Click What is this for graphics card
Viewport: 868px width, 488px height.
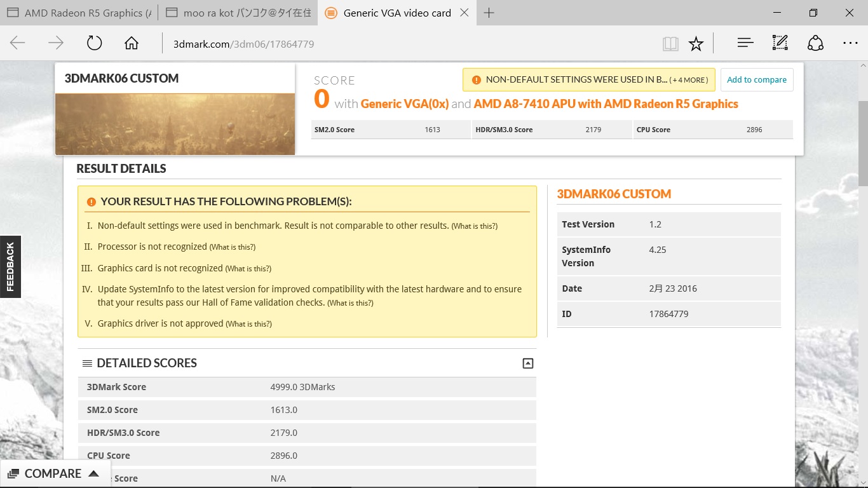248,269
